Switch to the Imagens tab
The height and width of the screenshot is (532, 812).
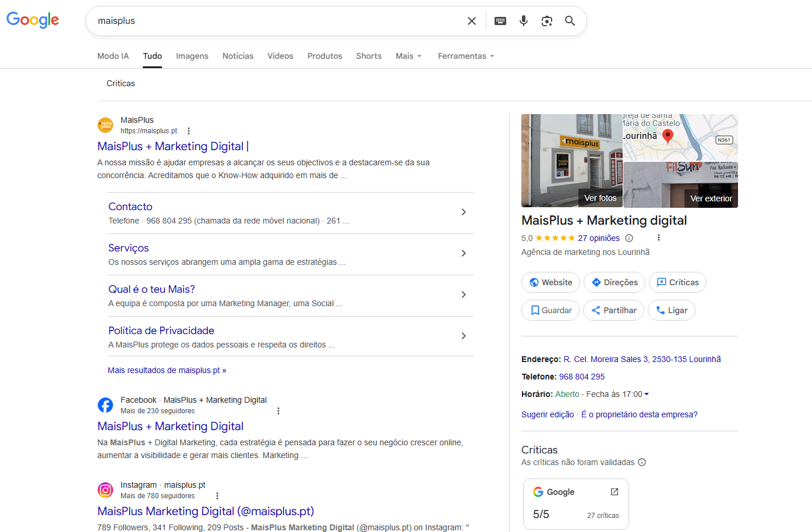tap(192, 56)
